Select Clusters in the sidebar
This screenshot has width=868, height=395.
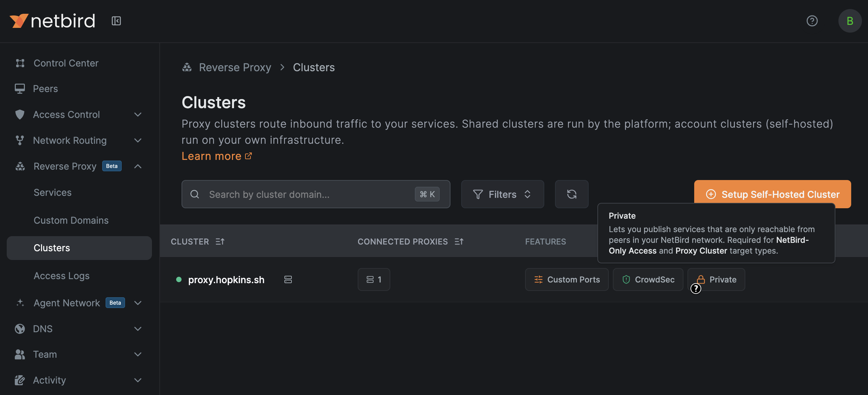tap(79, 248)
